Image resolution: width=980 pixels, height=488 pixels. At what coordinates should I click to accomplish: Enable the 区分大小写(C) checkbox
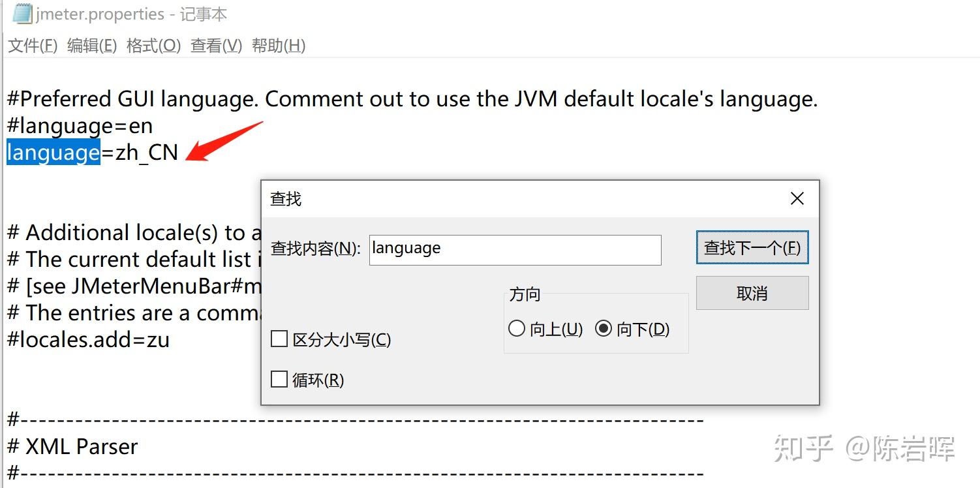pos(279,339)
